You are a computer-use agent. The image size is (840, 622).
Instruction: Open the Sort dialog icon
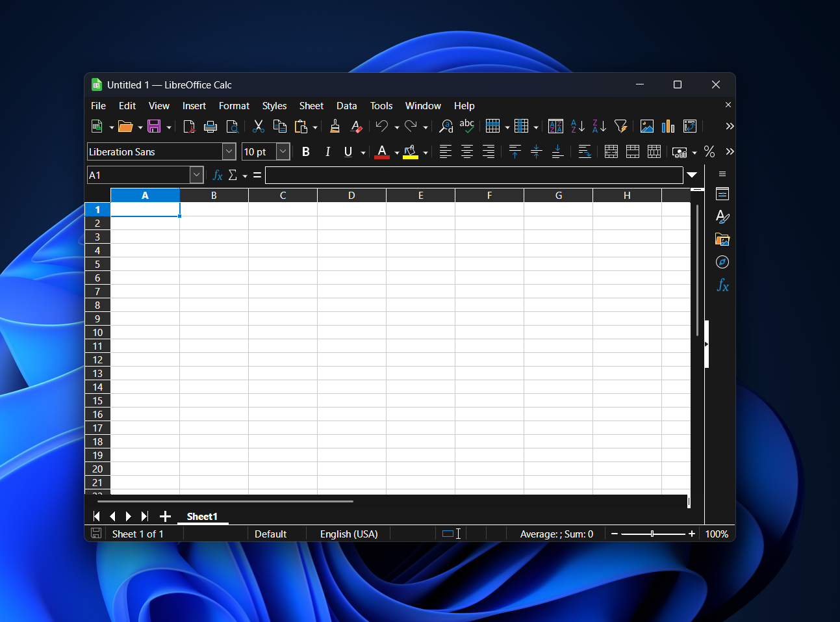[555, 126]
